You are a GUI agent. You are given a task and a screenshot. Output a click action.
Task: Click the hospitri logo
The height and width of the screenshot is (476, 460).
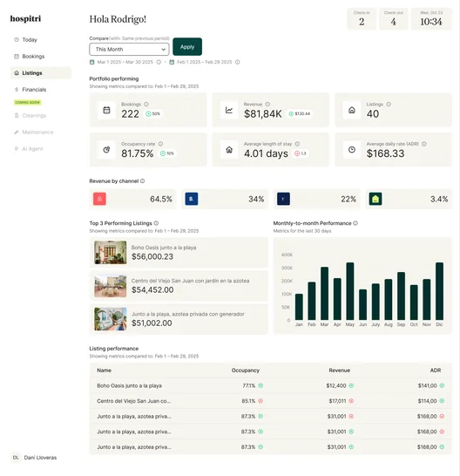[x=25, y=18]
